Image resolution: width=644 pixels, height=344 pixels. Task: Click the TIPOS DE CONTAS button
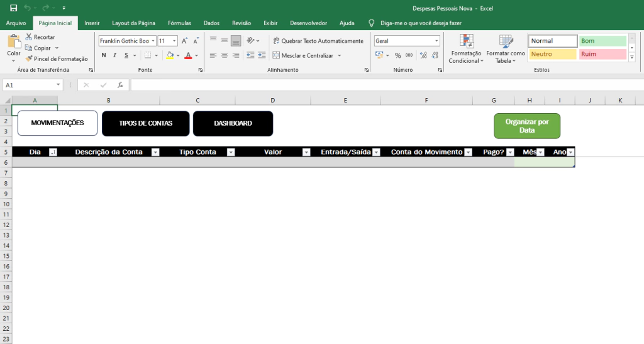coord(145,123)
